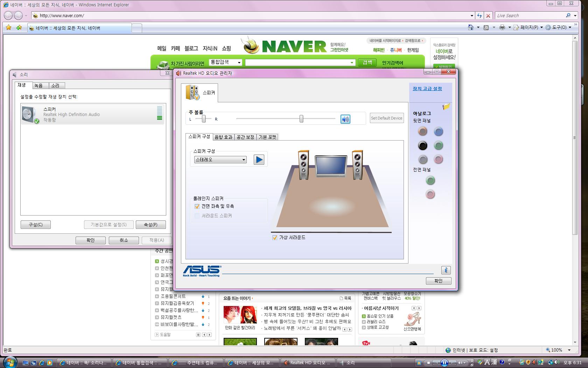
Task: Click the L/R balance slider handle
Action: click(x=204, y=119)
